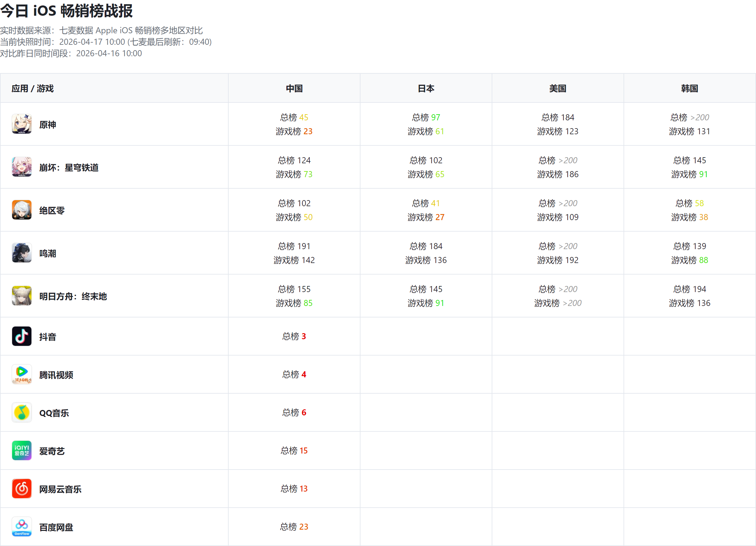Click the 今日 iOS 畅销榜战报 title
The width and height of the screenshot is (756, 546).
click(67, 11)
